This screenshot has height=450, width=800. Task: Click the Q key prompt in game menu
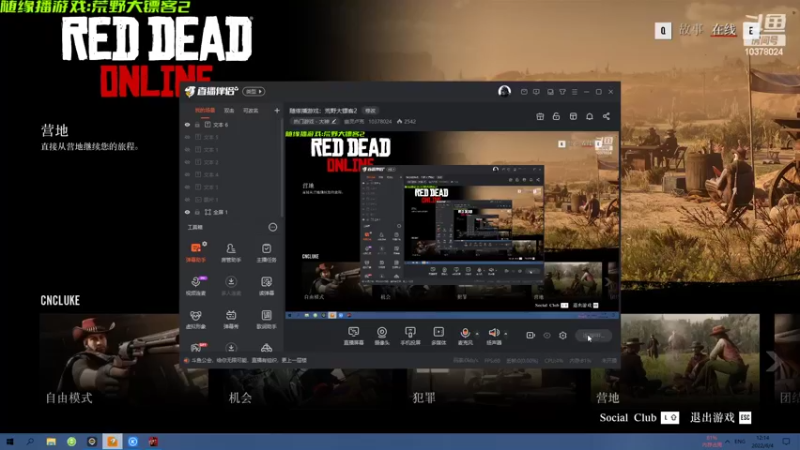point(663,31)
